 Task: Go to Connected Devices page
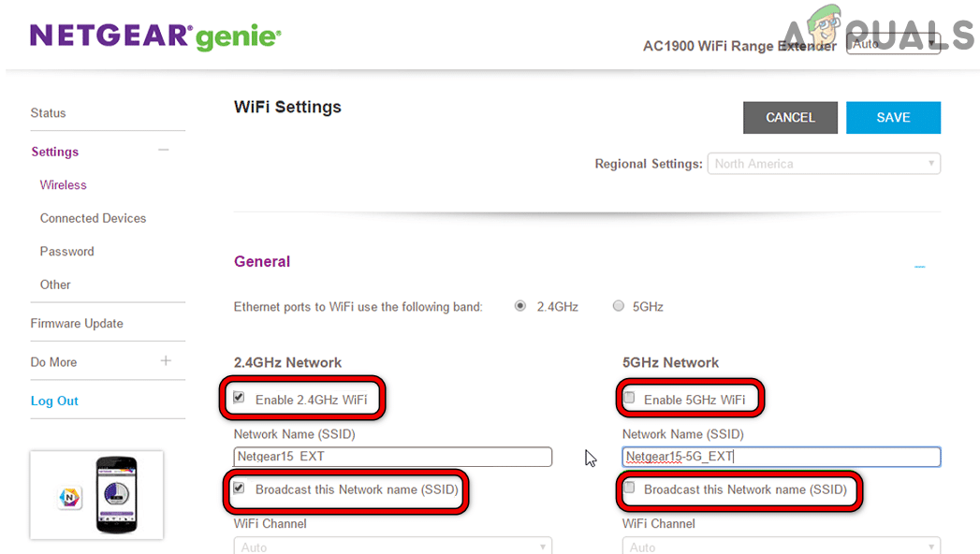pos(93,218)
